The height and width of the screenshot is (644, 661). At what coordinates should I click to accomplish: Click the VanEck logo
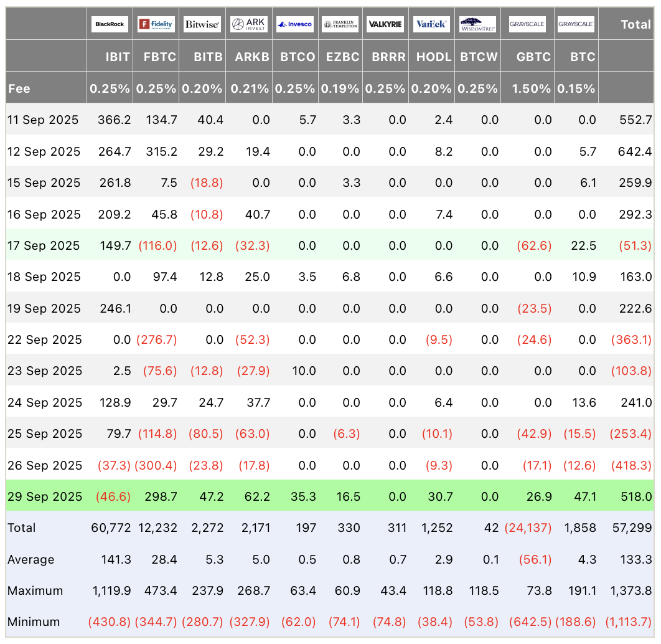click(x=431, y=24)
